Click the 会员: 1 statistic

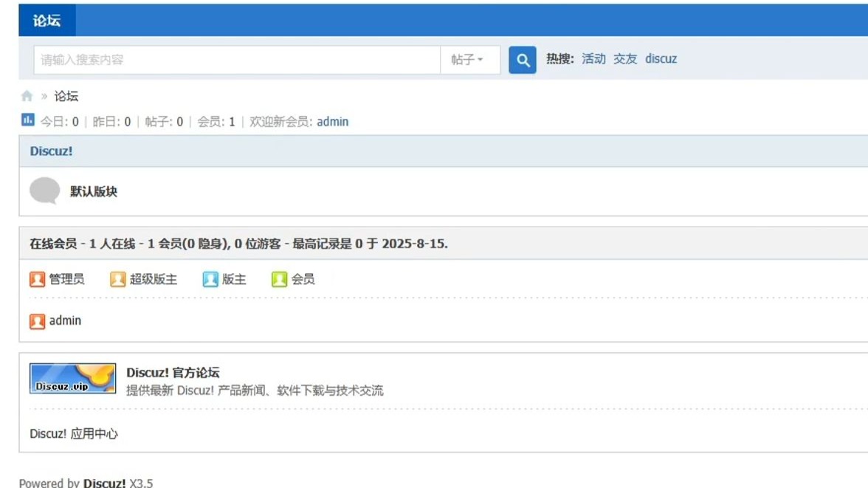(x=216, y=122)
